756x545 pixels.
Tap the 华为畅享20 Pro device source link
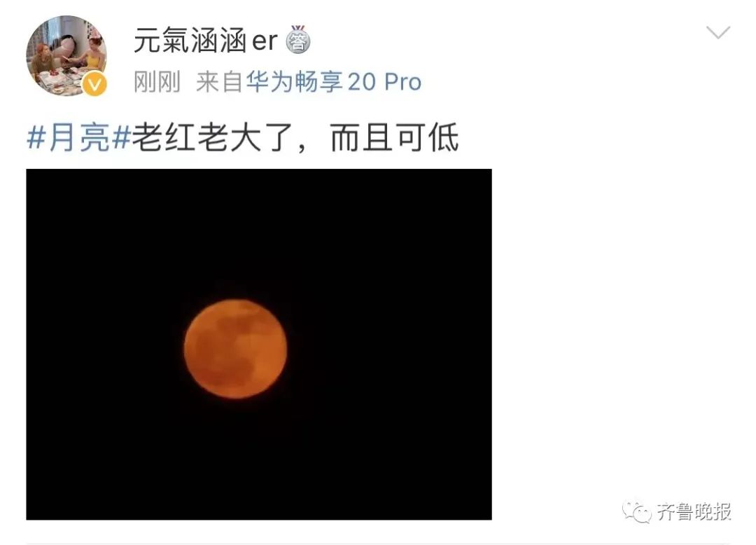(334, 81)
